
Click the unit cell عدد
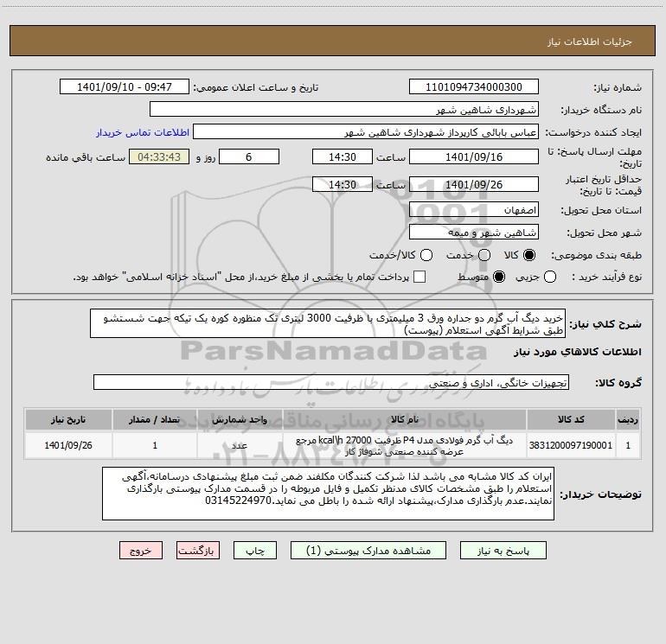(x=240, y=445)
